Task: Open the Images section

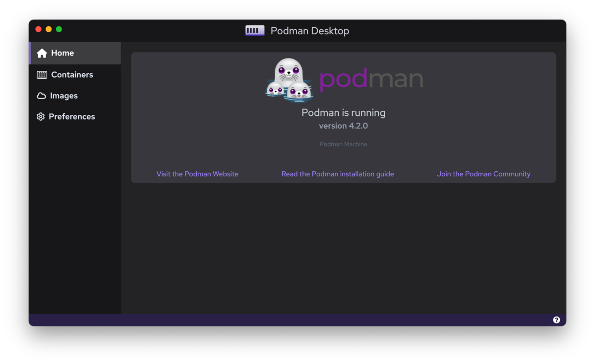Action: (x=63, y=96)
